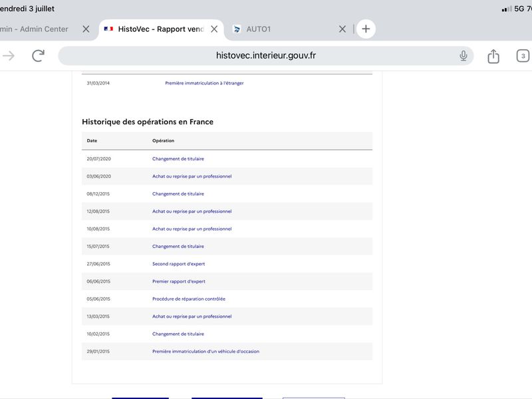Switch to the Admin Center tab
The width and height of the screenshot is (532, 399).
(x=34, y=29)
